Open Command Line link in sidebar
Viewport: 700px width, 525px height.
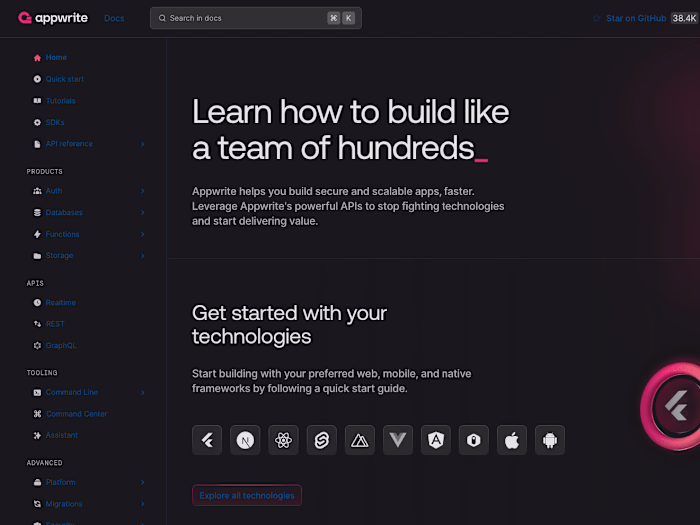coord(71,392)
